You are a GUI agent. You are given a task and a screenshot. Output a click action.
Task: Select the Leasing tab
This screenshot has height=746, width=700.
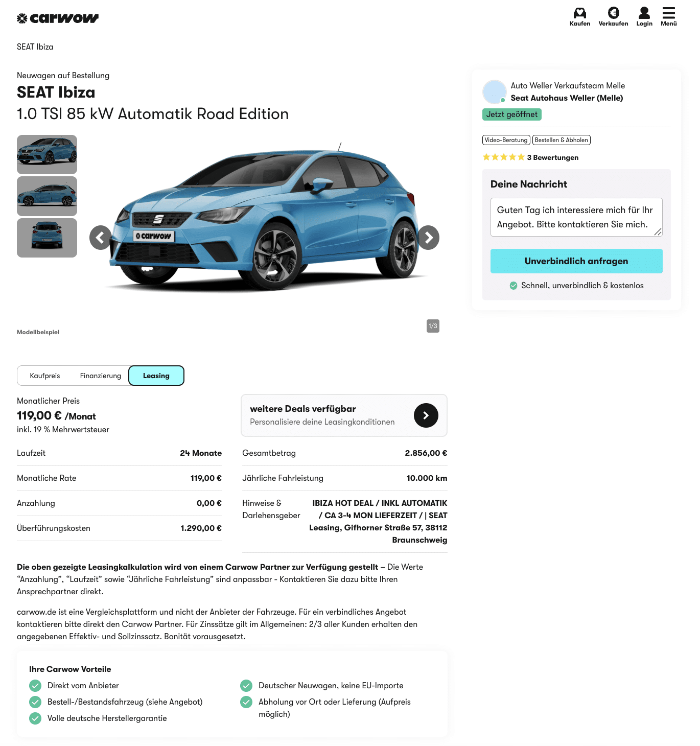coord(156,376)
